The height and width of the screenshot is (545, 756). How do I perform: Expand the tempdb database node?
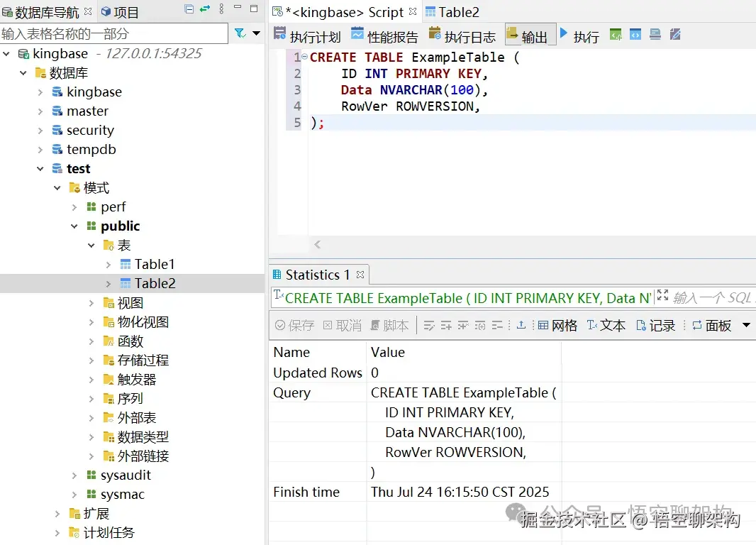point(40,150)
